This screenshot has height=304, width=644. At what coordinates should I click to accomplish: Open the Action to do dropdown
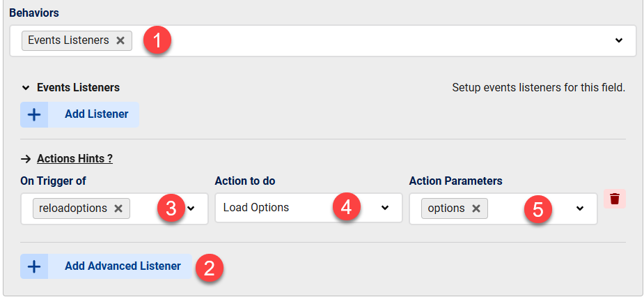click(x=308, y=208)
